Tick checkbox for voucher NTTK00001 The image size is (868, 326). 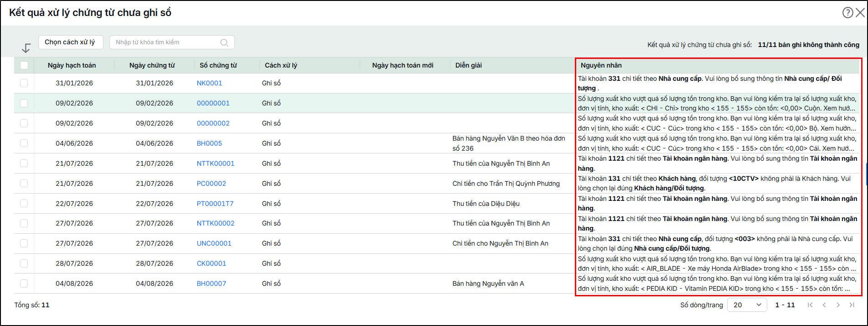point(24,163)
